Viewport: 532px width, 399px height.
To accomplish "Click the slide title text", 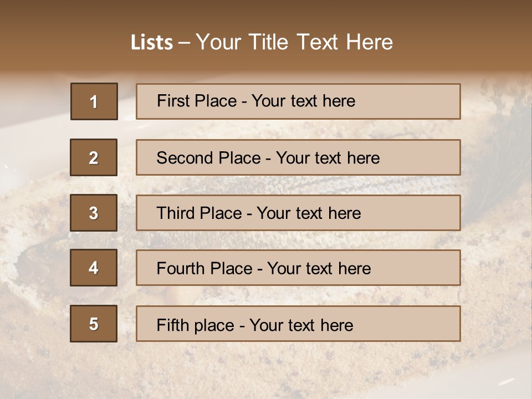I will tap(262, 42).
